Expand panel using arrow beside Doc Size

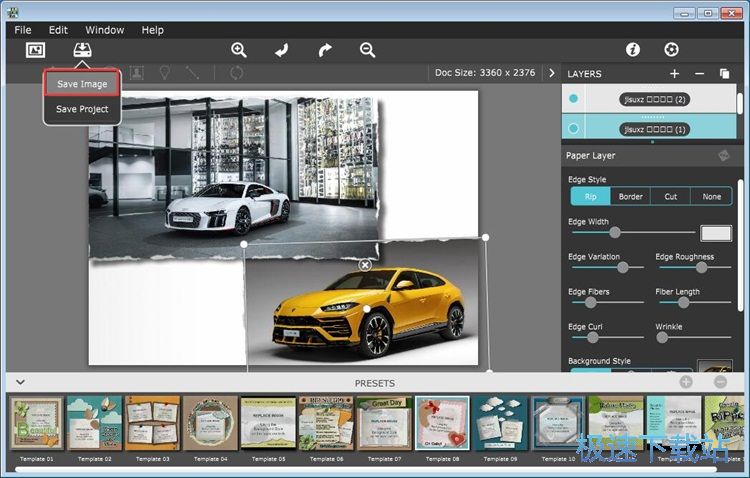point(551,73)
